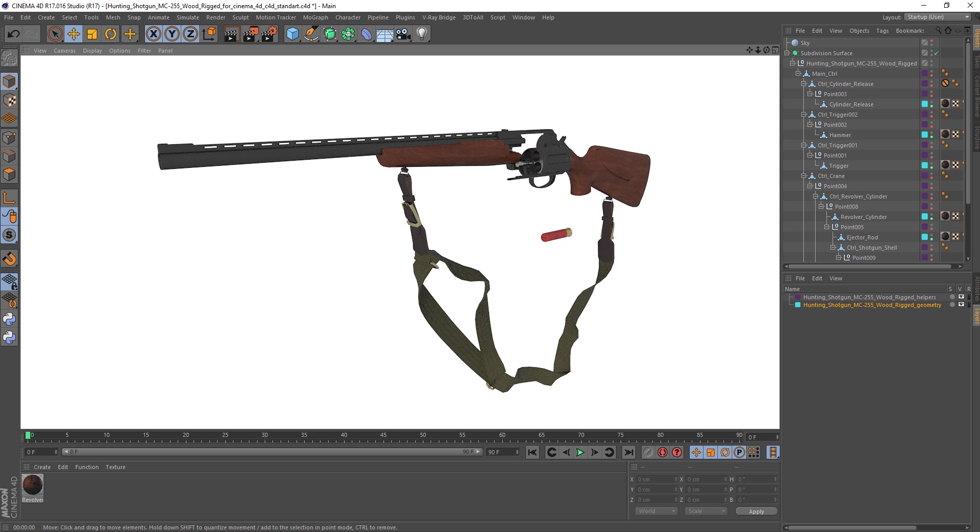
Task: Toggle Y-axis lock icon
Action: pyautogui.click(x=172, y=34)
